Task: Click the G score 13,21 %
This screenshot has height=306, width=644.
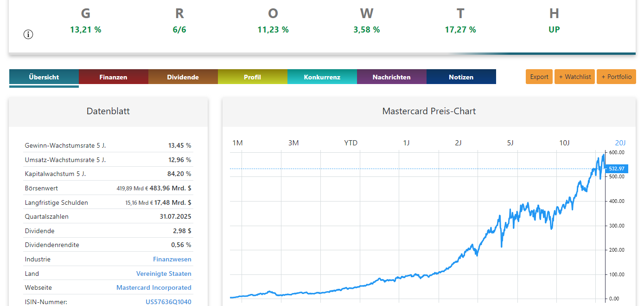Action: 86,30
